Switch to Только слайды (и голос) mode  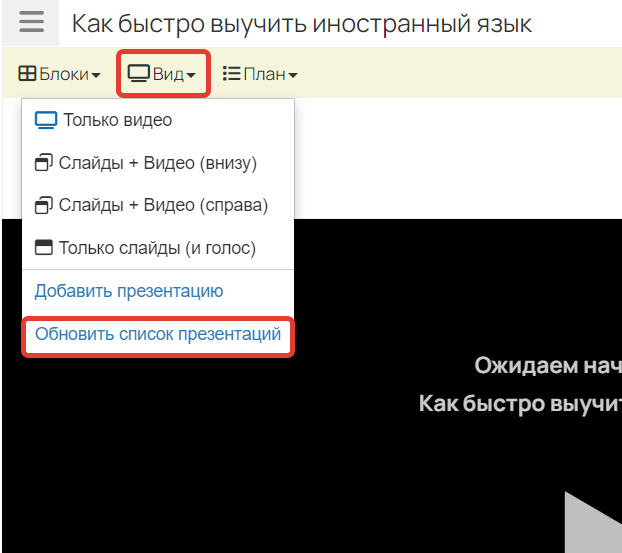click(x=157, y=248)
